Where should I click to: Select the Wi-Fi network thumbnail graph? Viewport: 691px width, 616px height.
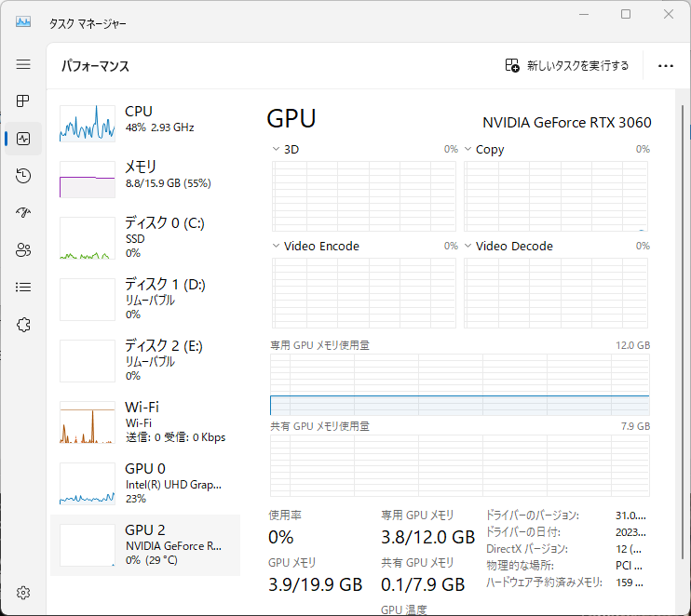pyautogui.click(x=88, y=422)
